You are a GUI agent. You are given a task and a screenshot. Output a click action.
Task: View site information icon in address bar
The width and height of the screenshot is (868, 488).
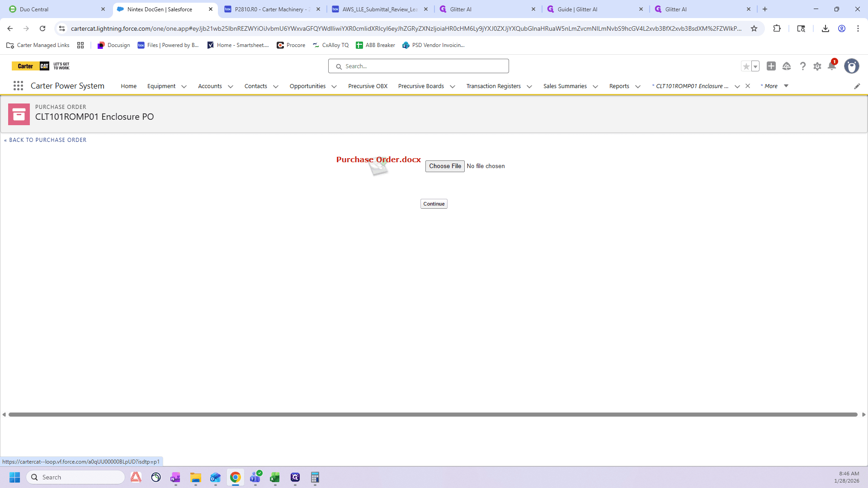pos(62,28)
